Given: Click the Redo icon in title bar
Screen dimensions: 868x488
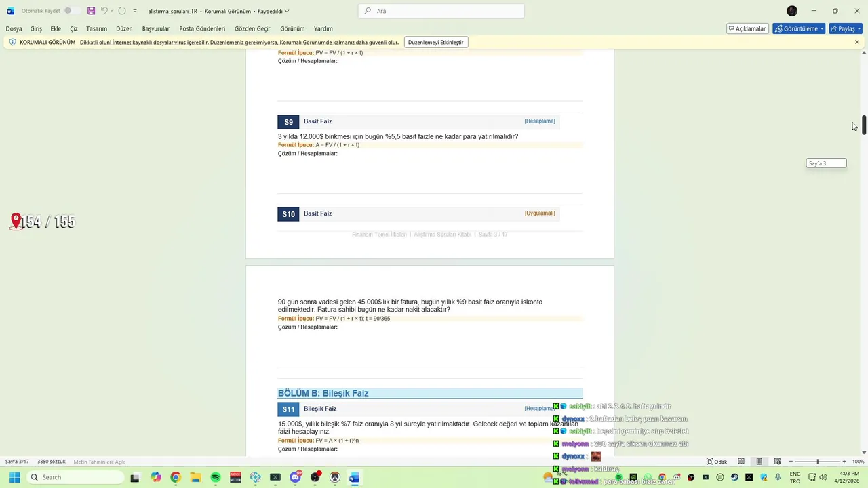Looking at the screenshot, I should click(x=121, y=11).
